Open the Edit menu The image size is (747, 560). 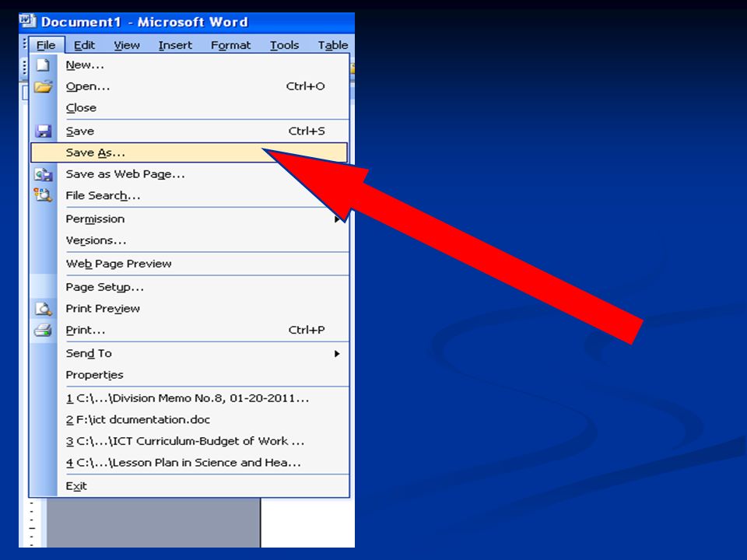tap(84, 45)
